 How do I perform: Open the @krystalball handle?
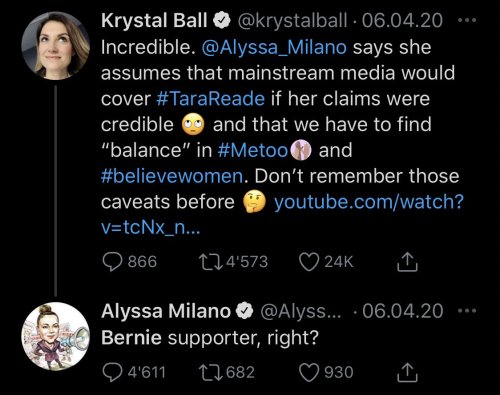click(292, 21)
